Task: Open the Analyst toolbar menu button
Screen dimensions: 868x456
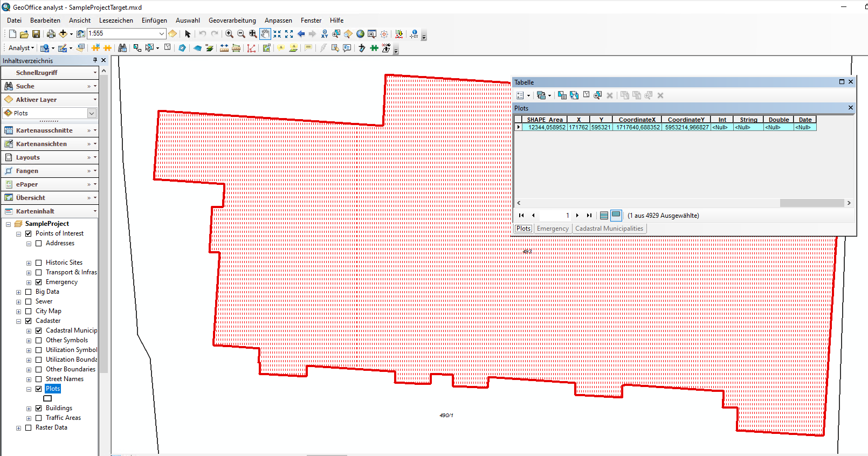Action: pyautogui.click(x=21, y=48)
